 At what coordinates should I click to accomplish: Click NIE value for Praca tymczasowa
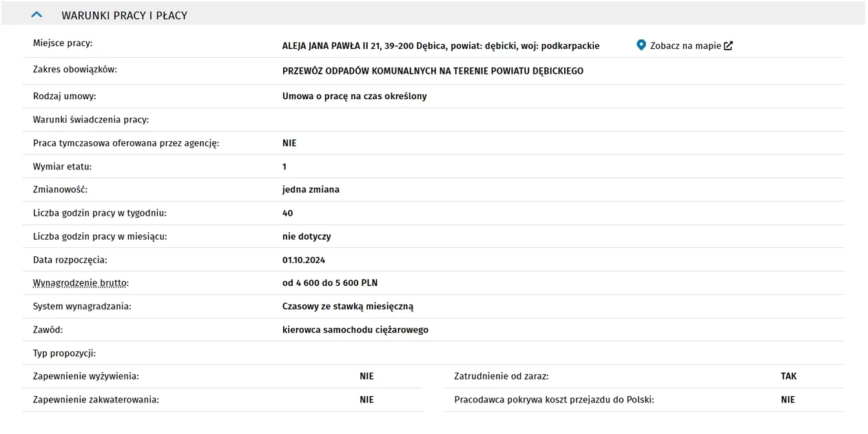pos(289,143)
